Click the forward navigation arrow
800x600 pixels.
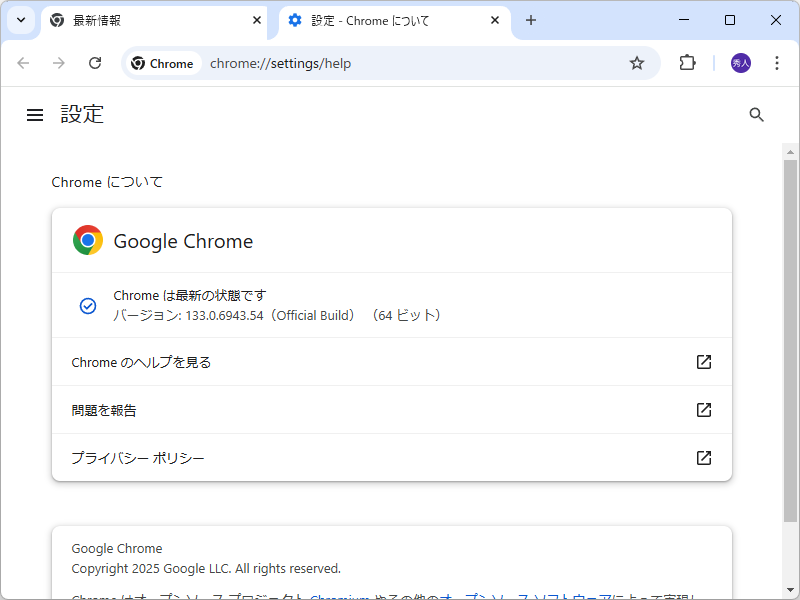59,62
